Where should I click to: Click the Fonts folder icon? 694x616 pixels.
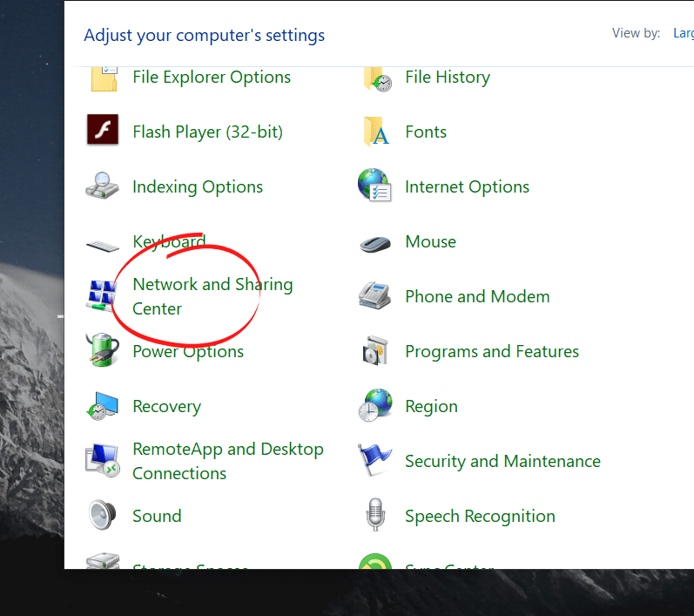tap(376, 132)
